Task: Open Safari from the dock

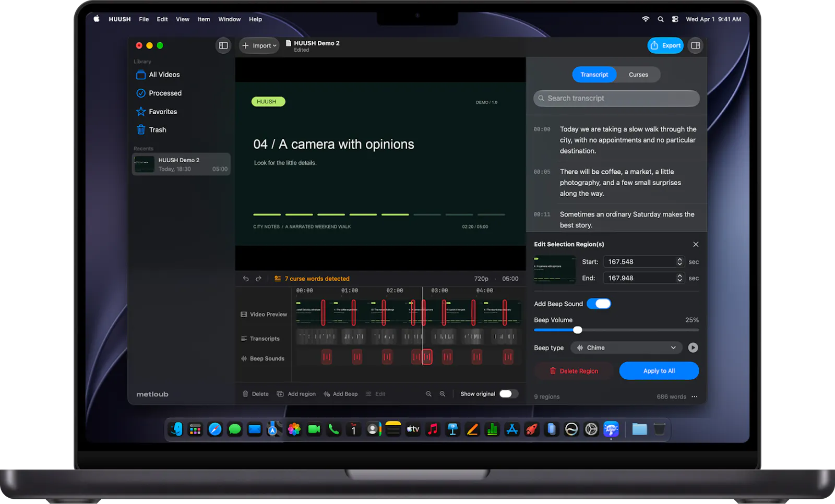Action: click(x=215, y=429)
